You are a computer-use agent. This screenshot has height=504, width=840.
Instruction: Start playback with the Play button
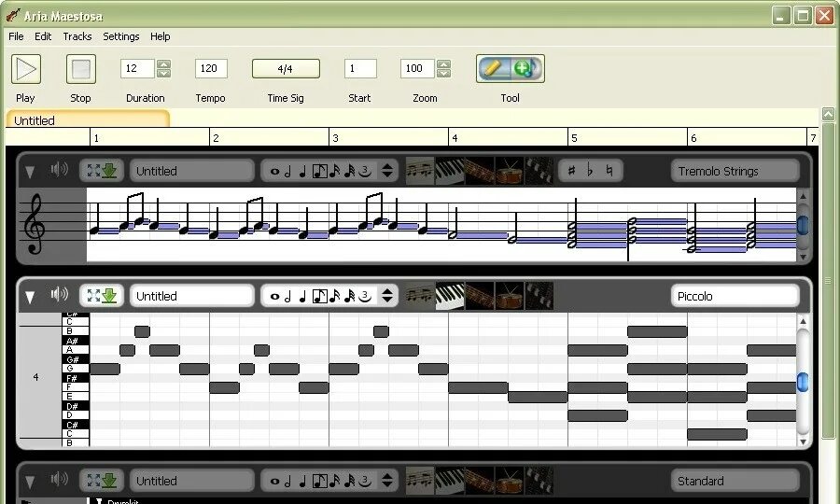point(26,69)
